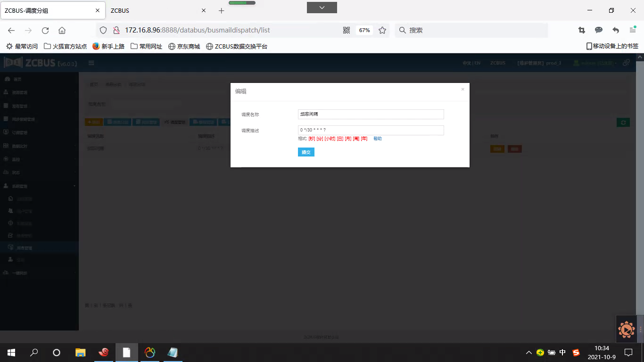Viewport: 644px width, 362px height.
Task: Click the 调度名称 input field
Action: click(x=371, y=114)
